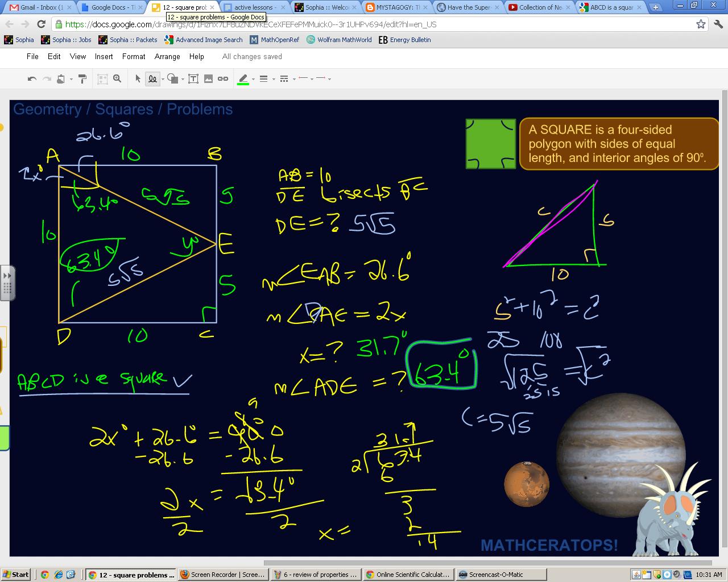728x582 pixels.
Task: Select the scribble line tool
Action: [152, 79]
